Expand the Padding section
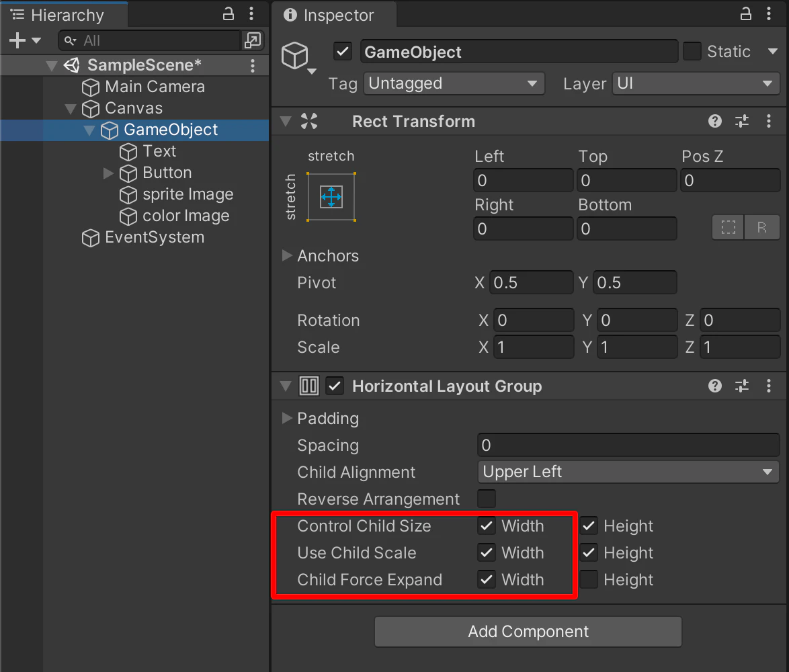This screenshot has height=672, width=789. (287, 418)
